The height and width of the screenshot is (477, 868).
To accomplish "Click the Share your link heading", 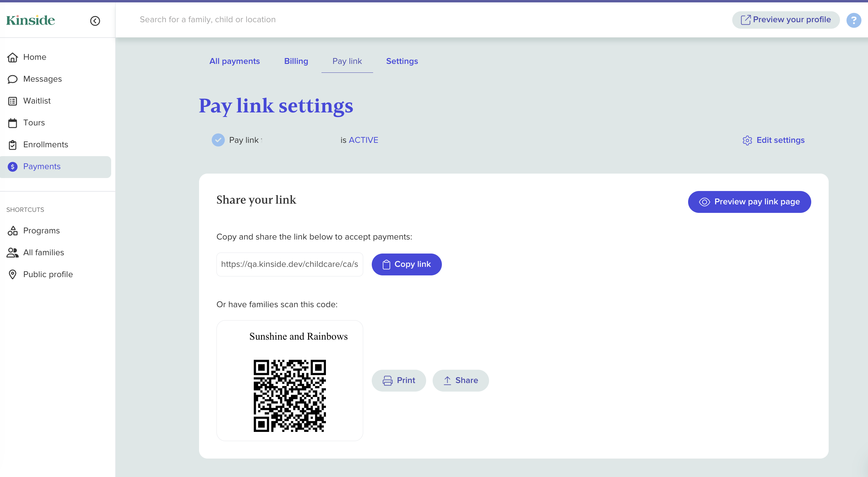I will (x=256, y=200).
